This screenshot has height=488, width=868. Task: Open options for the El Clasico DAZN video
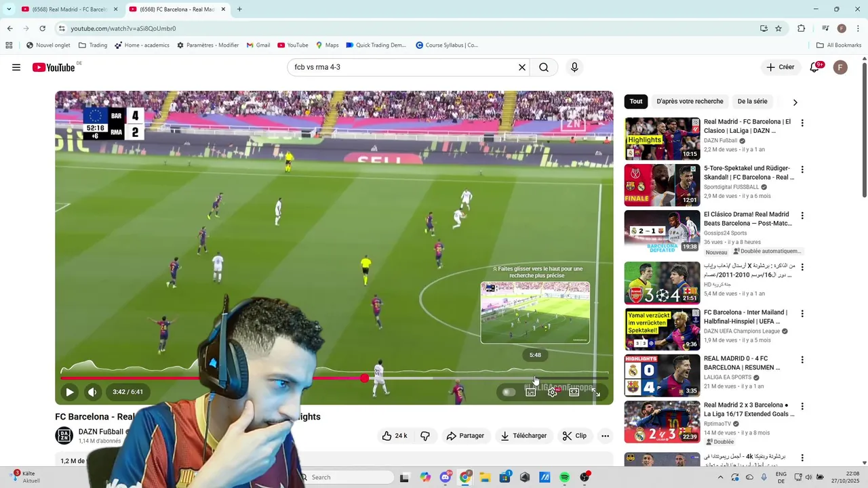click(802, 123)
